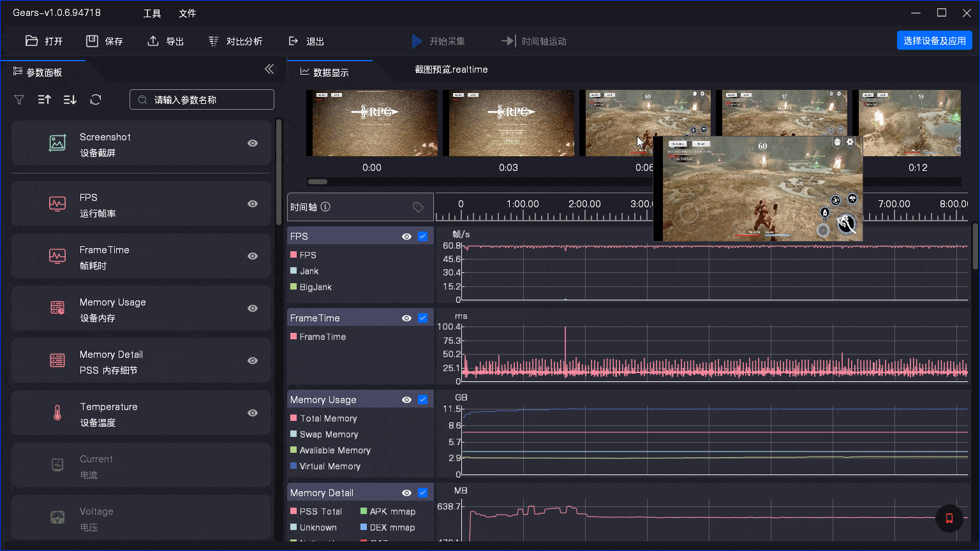Click the timeline info icon

pos(325,207)
